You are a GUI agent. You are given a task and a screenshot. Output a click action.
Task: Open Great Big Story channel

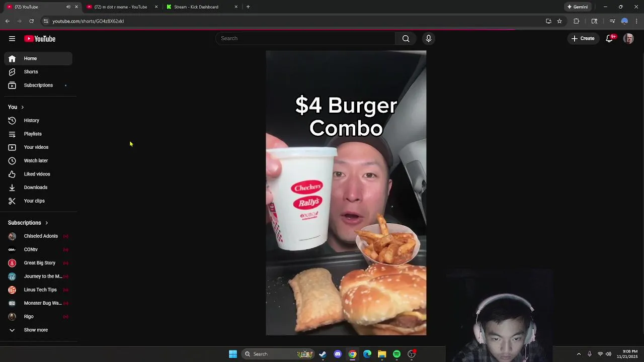point(39,263)
